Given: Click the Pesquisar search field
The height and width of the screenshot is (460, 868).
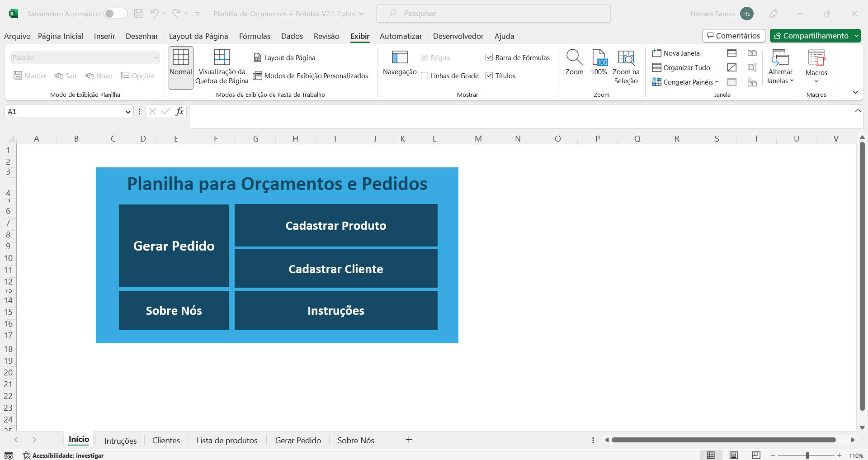Looking at the screenshot, I should pyautogui.click(x=494, y=14).
